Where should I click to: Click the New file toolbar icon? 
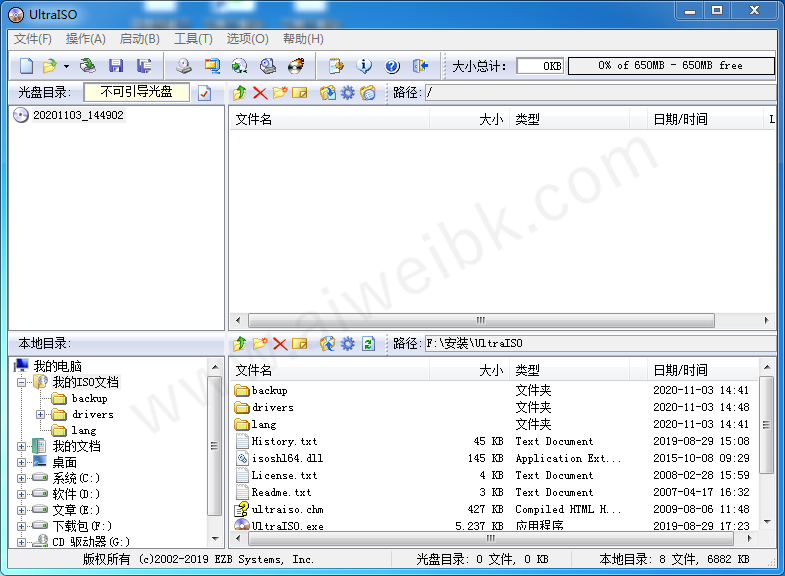pos(26,66)
